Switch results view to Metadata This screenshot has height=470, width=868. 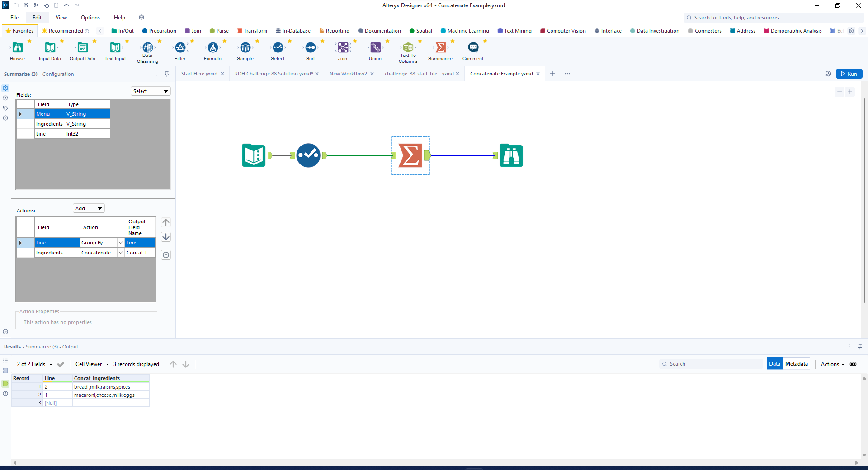click(797, 364)
